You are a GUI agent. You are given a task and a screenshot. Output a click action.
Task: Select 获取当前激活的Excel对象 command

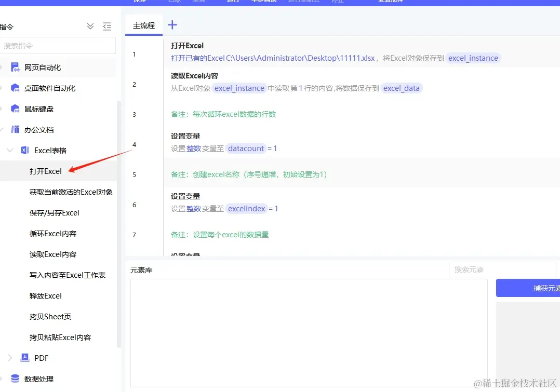tap(71, 192)
